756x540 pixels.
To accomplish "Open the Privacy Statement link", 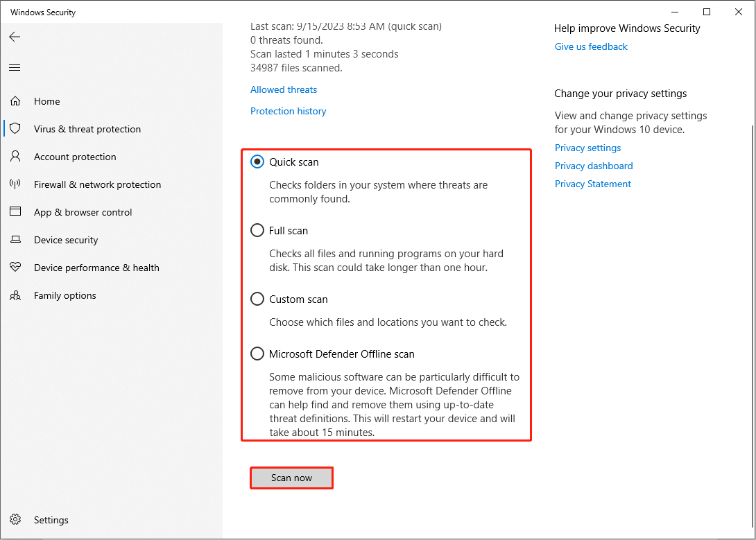I will click(592, 184).
